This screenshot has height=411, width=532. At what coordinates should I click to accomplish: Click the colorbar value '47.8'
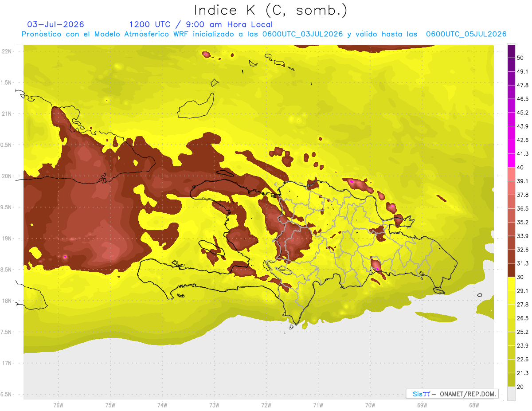pos(523,85)
